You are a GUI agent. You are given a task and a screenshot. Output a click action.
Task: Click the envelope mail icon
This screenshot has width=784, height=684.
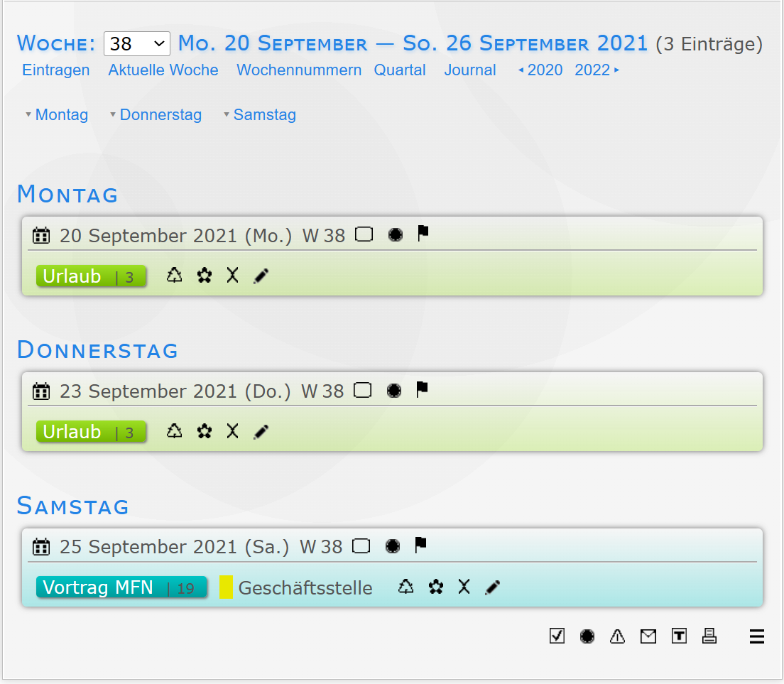648,636
